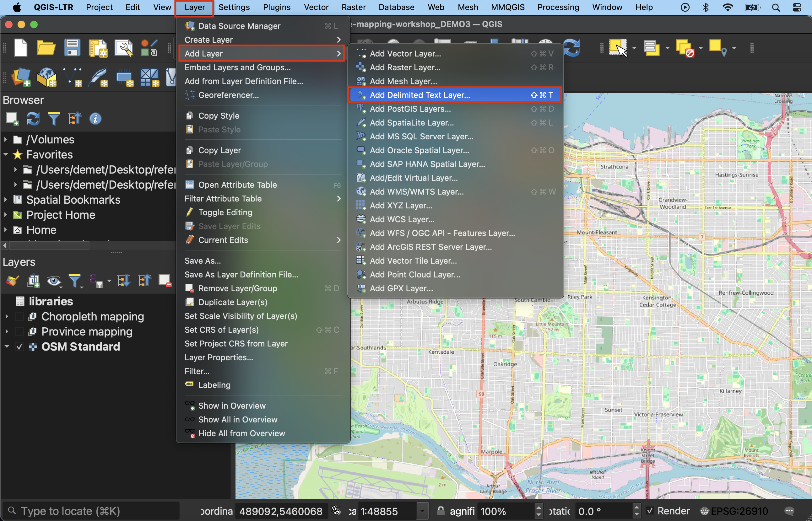Click the Deselect Features toolbar icon
812x521 pixels.
tap(685, 48)
